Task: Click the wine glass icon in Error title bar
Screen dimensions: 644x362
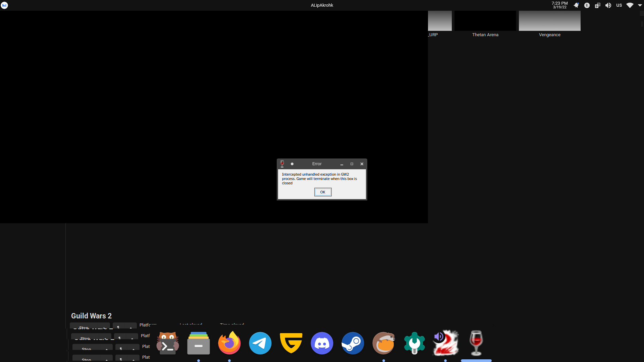Action: [282, 164]
